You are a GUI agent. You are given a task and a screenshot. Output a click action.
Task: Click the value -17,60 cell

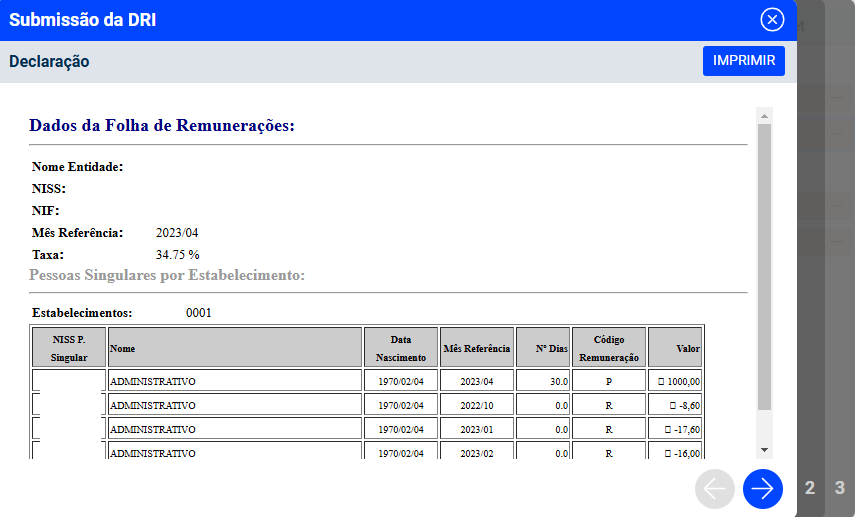[675, 429]
